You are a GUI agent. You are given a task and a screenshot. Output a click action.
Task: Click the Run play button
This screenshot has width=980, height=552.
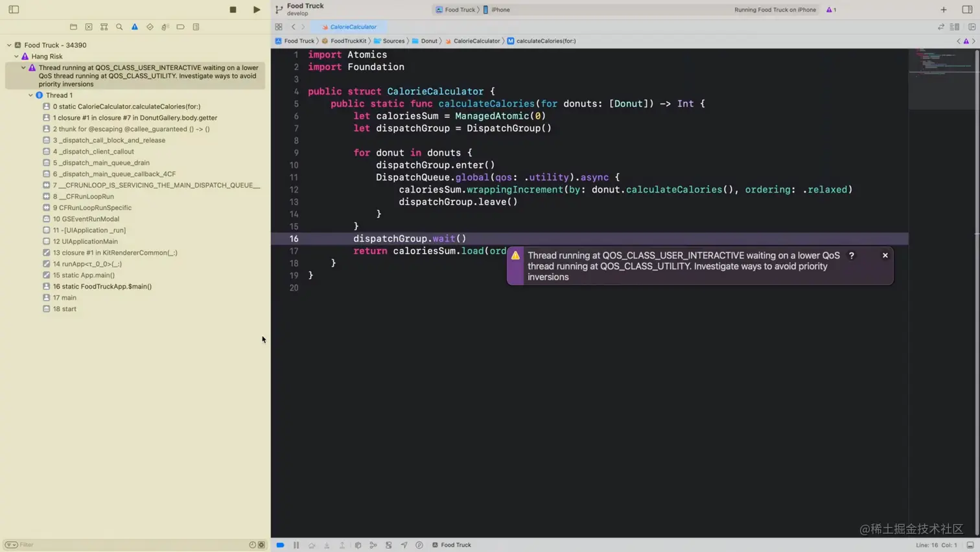257,10
